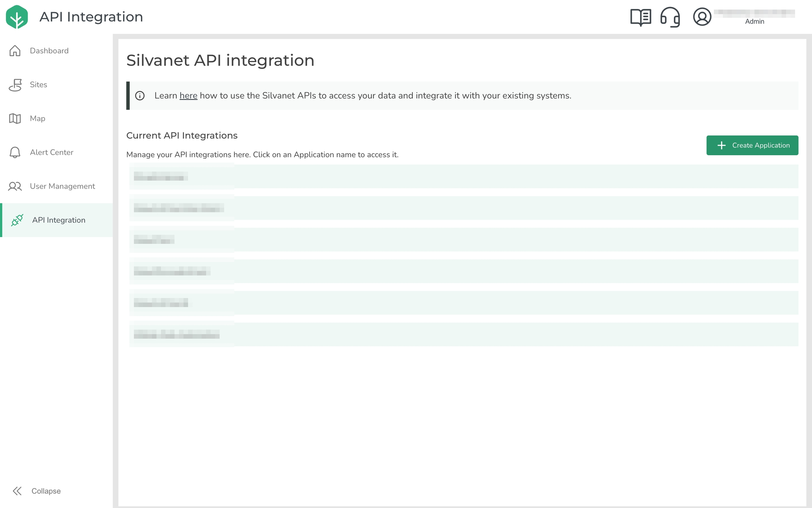Click the Silvanet leaf logo
The height and width of the screenshot is (508, 812).
[17, 17]
